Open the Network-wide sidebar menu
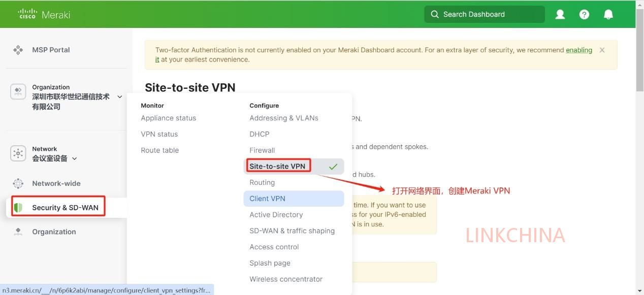 click(56, 183)
